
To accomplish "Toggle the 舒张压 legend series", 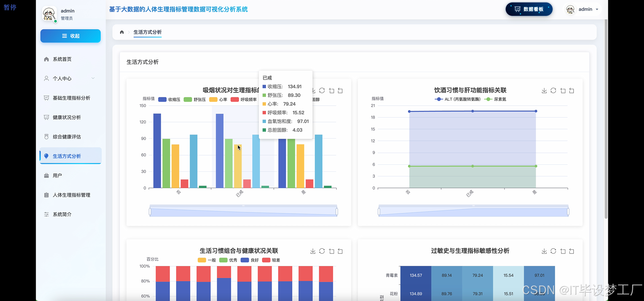I will point(195,100).
